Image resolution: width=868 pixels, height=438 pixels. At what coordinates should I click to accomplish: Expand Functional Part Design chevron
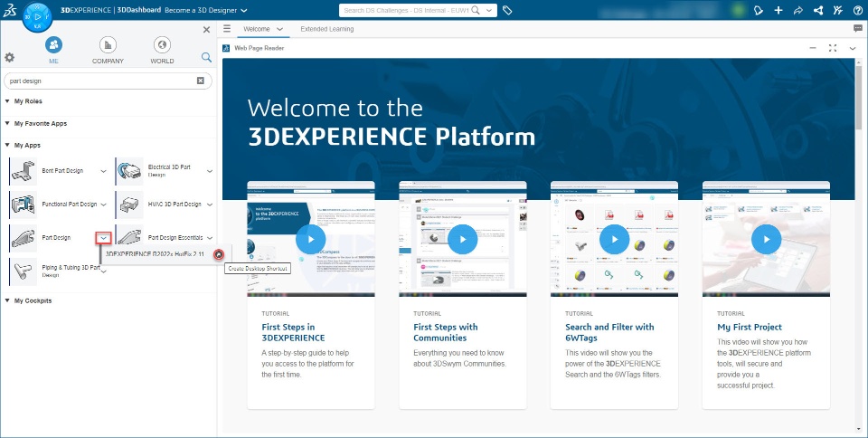coord(103,205)
